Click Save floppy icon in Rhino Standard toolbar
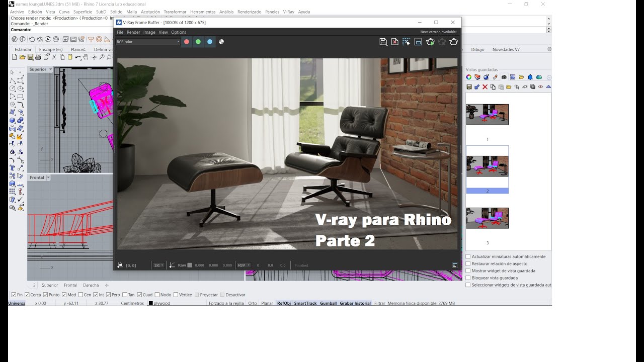 [30, 57]
